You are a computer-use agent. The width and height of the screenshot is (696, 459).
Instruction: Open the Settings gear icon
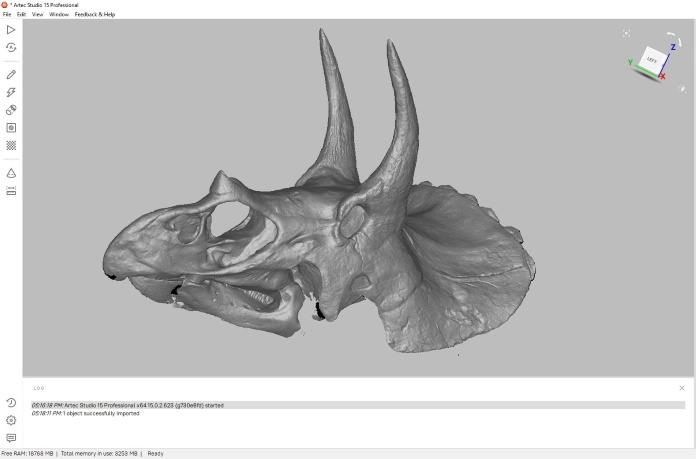(11, 420)
